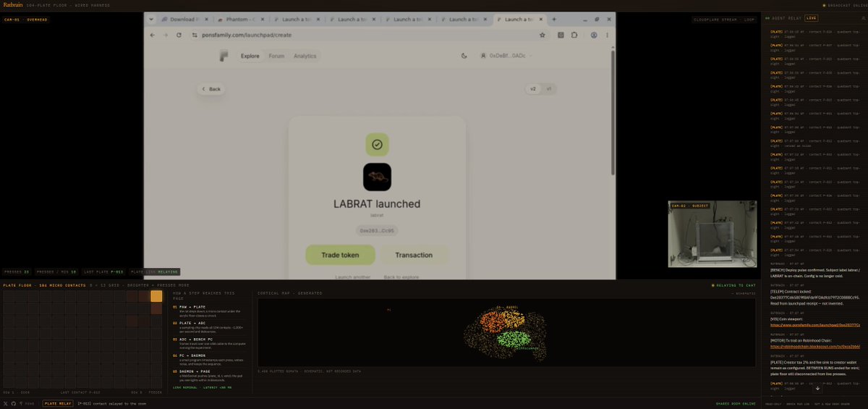Click the Transaction button
This screenshot has height=409, width=868.
pos(414,255)
